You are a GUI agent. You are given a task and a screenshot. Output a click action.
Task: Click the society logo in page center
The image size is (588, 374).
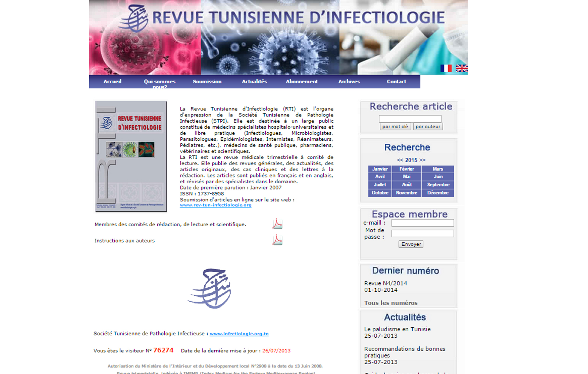point(210,288)
